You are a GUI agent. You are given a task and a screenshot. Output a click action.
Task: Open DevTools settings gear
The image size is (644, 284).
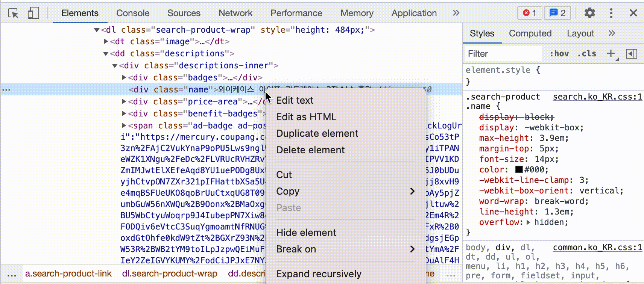pos(589,13)
